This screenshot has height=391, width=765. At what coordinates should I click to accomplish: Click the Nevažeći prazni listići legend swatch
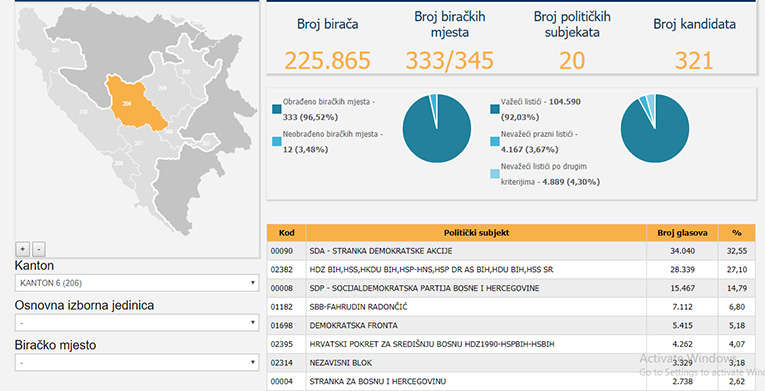click(x=495, y=142)
